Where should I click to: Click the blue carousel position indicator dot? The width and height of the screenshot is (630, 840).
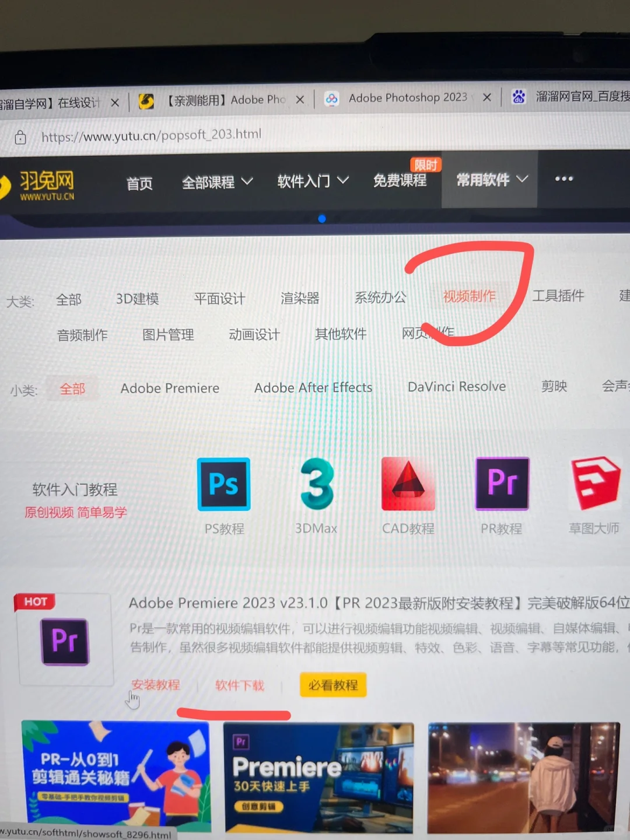click(x=322, y=219)
